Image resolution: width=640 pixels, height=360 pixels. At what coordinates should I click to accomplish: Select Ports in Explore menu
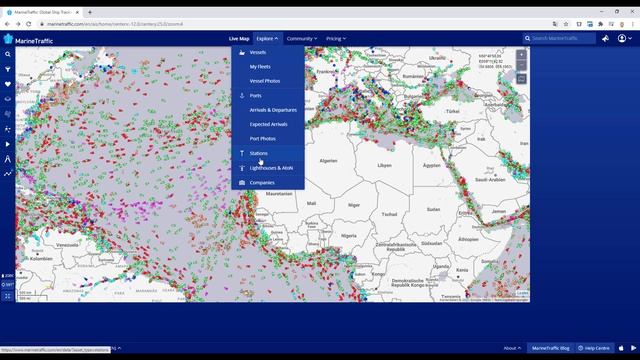click(x=268, y=96)
